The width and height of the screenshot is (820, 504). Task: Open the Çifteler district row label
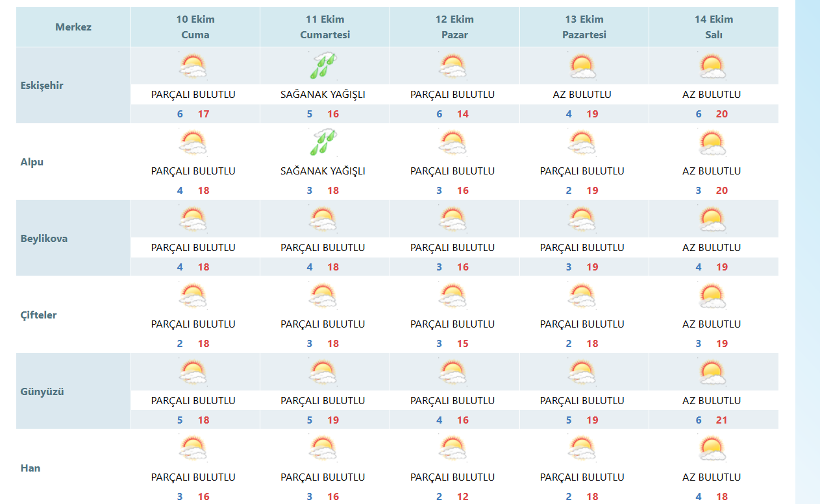(x=39, y=315)
